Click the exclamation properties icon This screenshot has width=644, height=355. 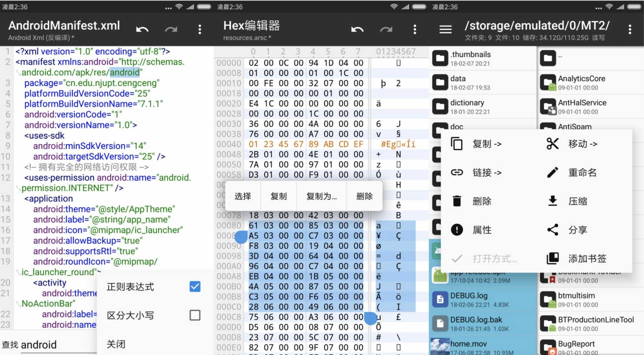click(x=457, y=230)
